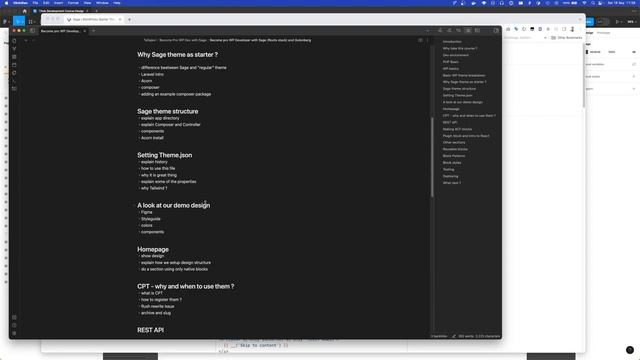Show the first right sidebar tab icon in Obsidian
This screenshot has width=640, height=360.
click(x=440, y=31)
